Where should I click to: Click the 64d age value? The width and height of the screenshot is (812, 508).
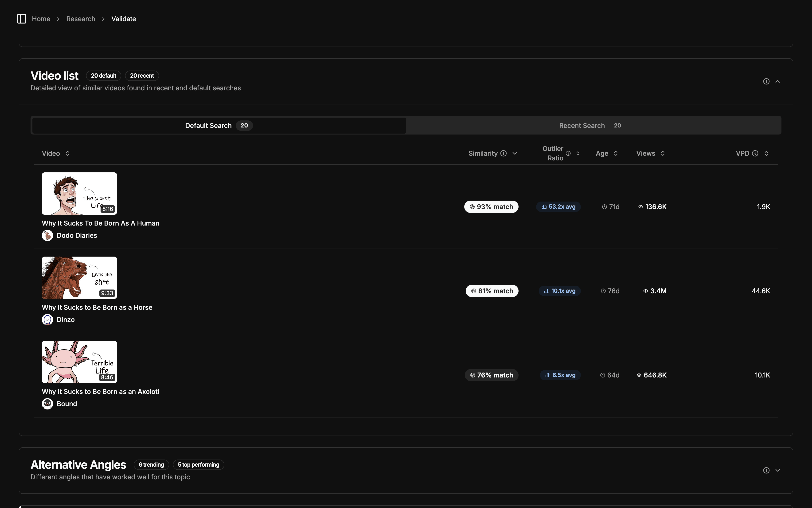point(610,375)
